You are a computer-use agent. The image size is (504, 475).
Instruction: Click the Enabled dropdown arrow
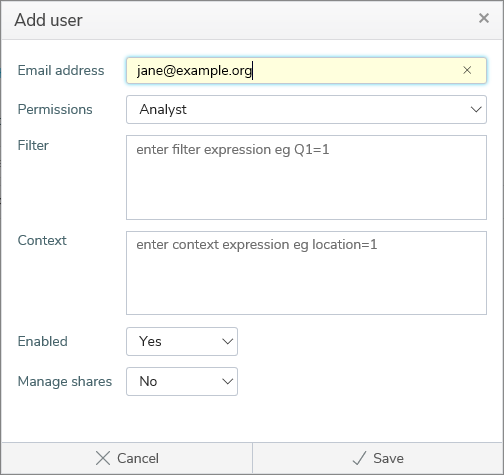(x=228, y=341)
